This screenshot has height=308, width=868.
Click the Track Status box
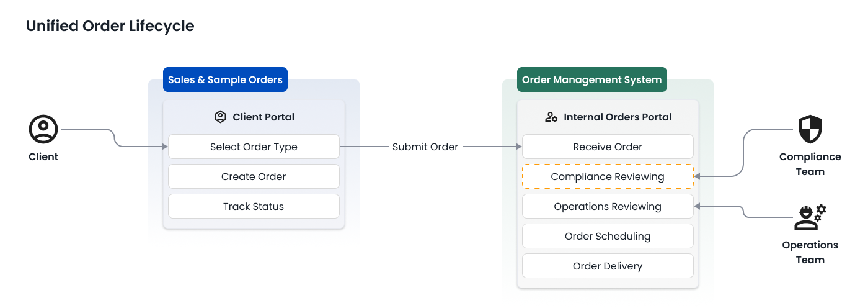254,206
